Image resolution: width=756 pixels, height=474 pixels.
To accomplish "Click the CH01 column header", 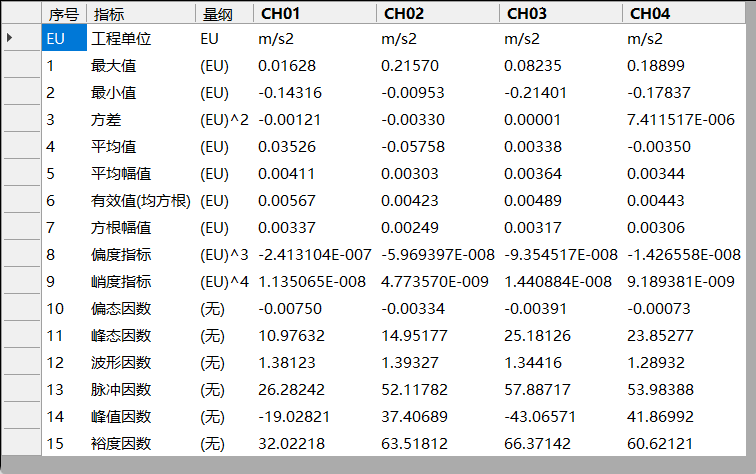I will point(314,14).
